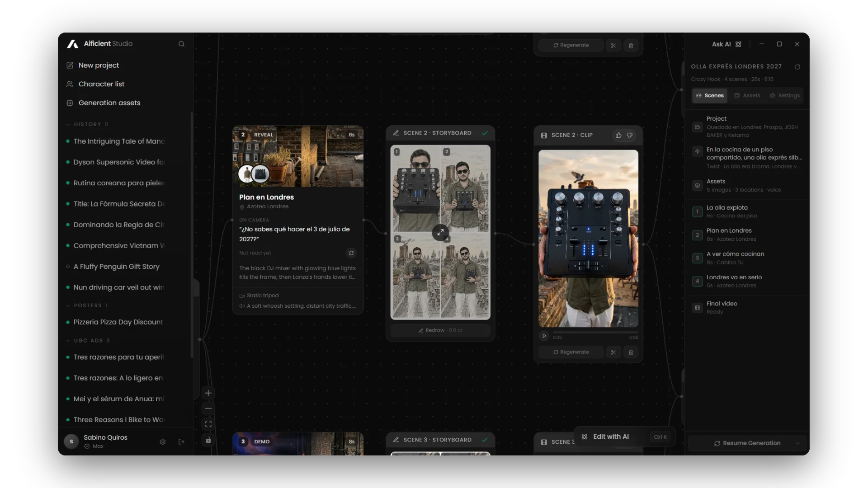868x488 pixels.
Task: Click Regenerate under Scene 2 clip
Action: point(571,352)
